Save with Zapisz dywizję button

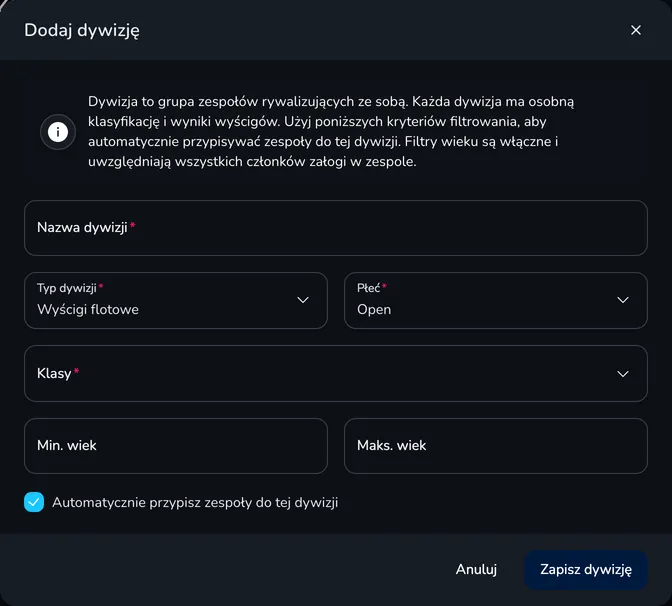tap(586, 570)
